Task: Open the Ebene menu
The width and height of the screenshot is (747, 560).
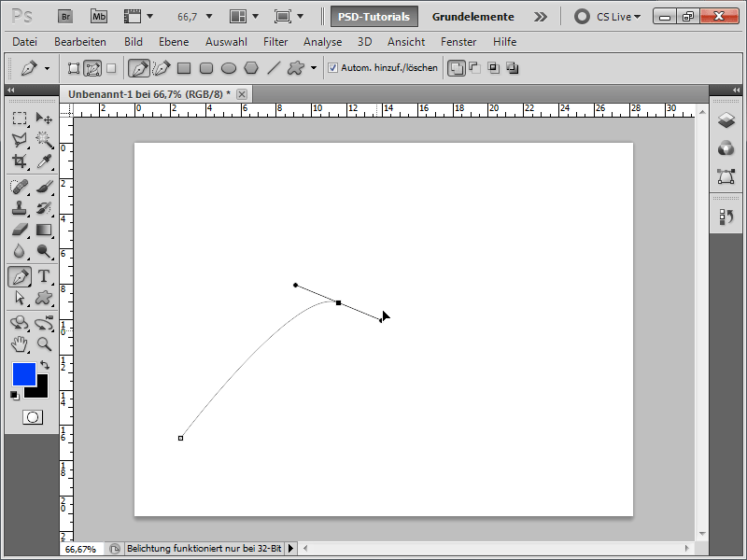Action: coord(174,42)
